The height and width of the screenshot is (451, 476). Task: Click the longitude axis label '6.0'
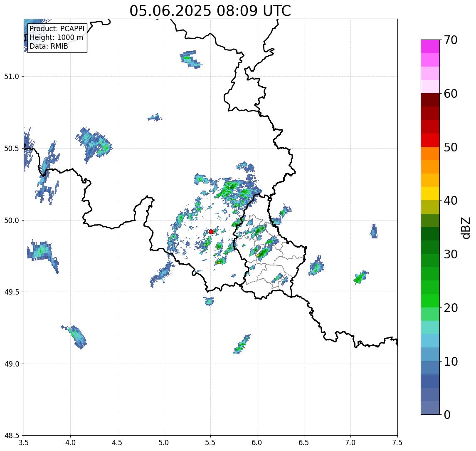[257, 443]
